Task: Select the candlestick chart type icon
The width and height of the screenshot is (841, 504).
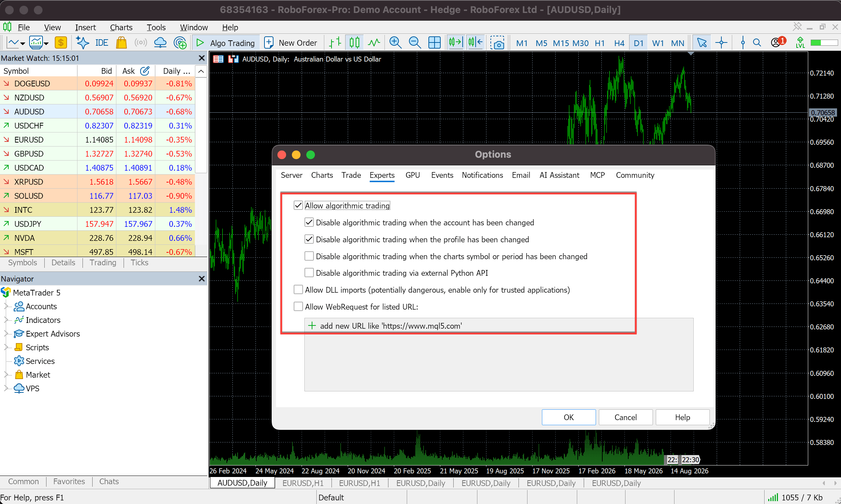Action: (354, 43)
